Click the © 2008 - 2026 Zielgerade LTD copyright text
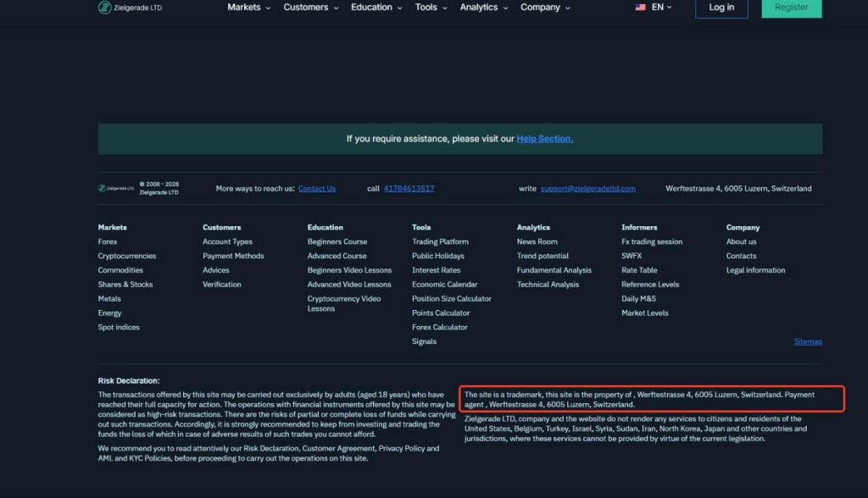Image resolution: width=868 pixels, height=498 pixels. pyautogui.click(x=159, y=188)
